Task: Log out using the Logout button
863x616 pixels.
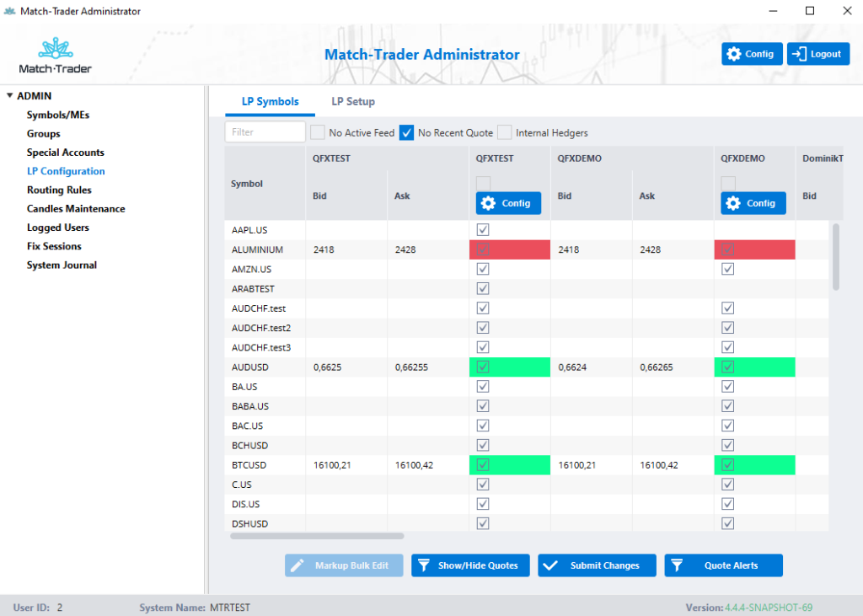Action: pos(817,54)
